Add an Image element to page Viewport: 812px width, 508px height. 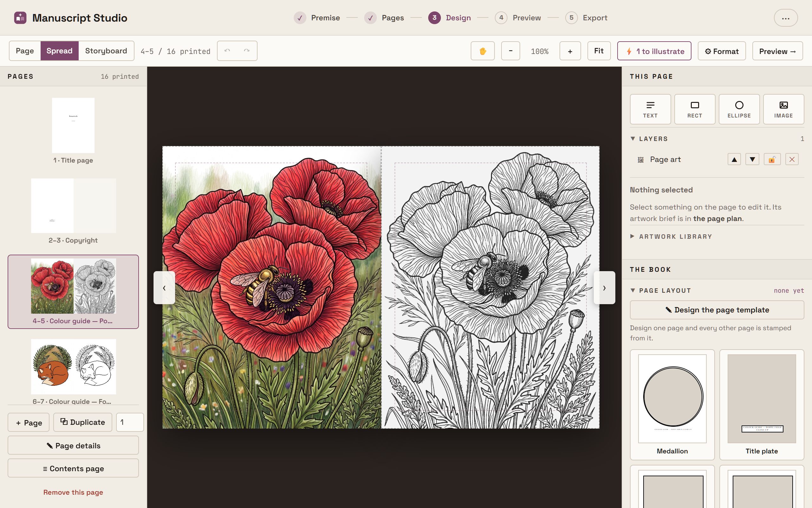coord(783,109)
